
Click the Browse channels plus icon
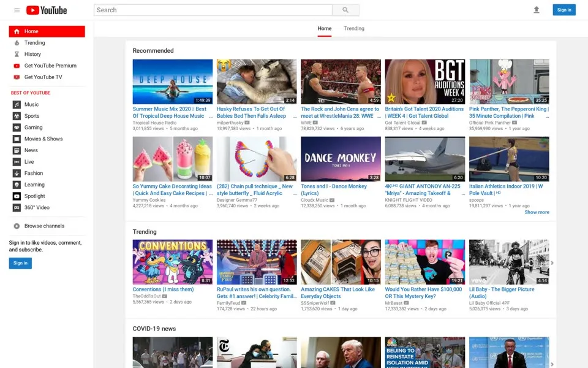point(17,226)
